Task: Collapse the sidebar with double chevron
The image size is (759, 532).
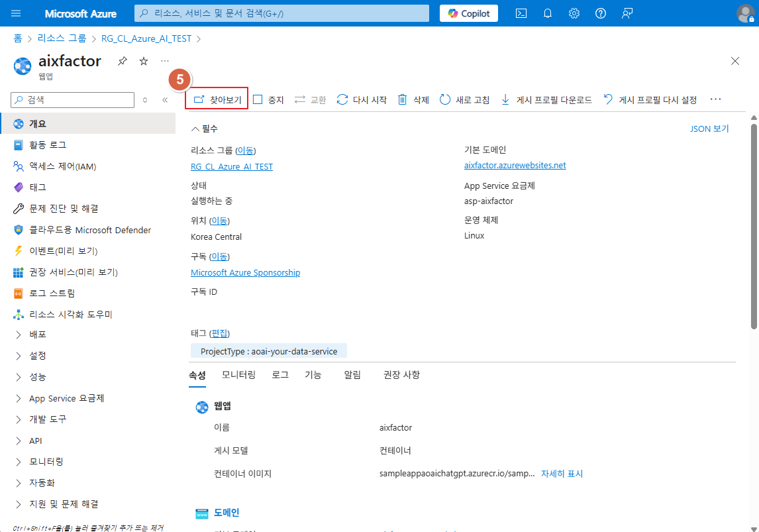Action: [x=165, y=100]
